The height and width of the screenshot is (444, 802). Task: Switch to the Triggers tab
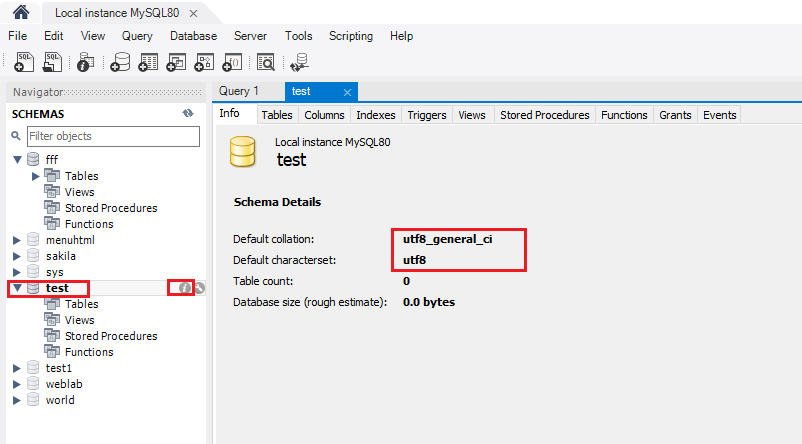tap(427, 115)
